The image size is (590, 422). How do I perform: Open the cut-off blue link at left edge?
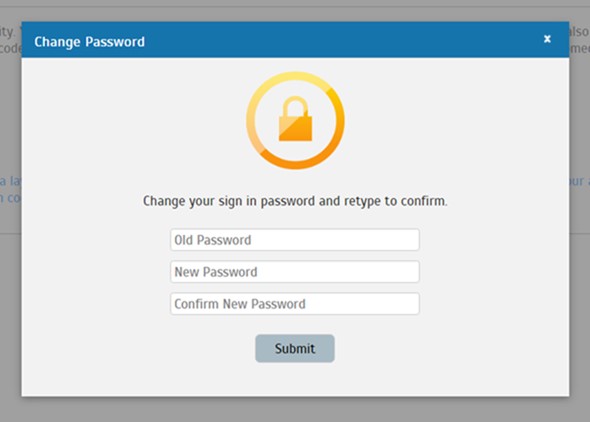point(11,181)
